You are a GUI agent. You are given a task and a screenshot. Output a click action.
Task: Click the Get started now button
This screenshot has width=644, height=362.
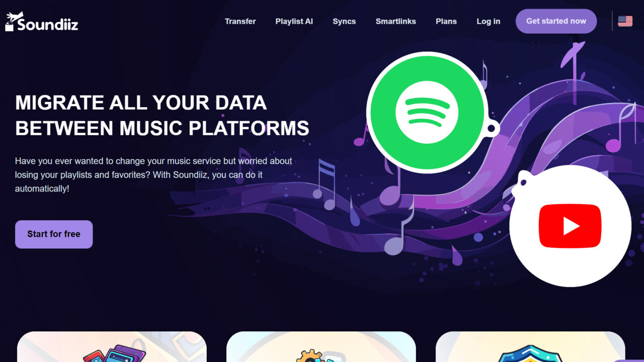coord(556,21)
